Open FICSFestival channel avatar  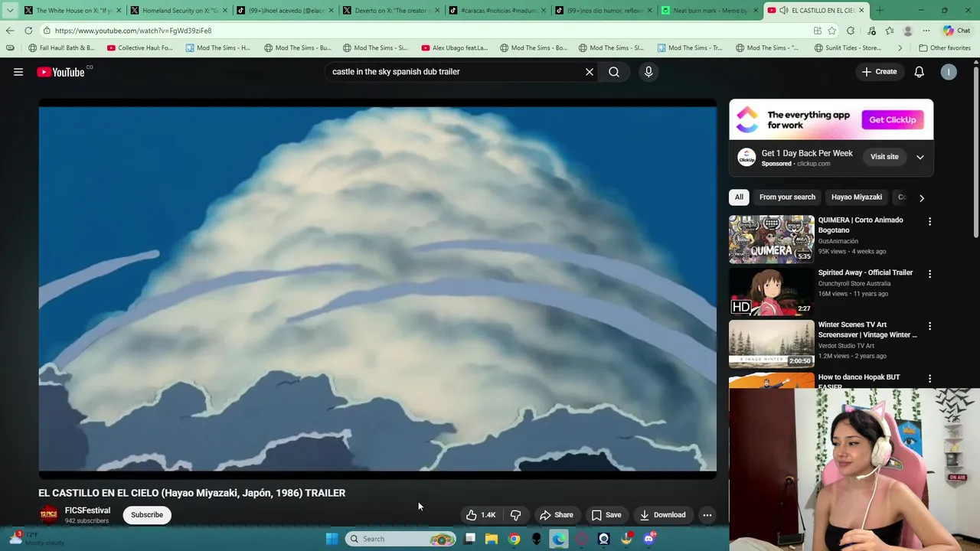[49, 514]
